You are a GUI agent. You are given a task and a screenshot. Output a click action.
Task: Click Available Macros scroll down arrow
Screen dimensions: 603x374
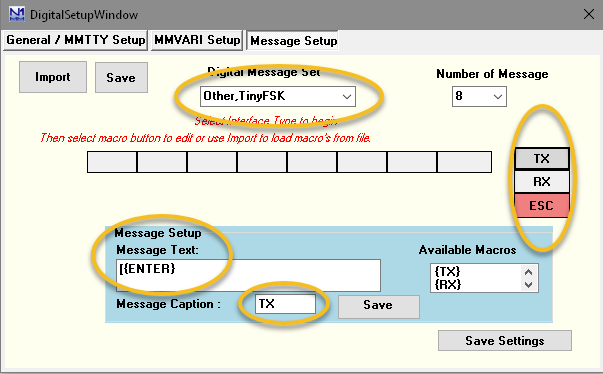[x=528, y=285]
